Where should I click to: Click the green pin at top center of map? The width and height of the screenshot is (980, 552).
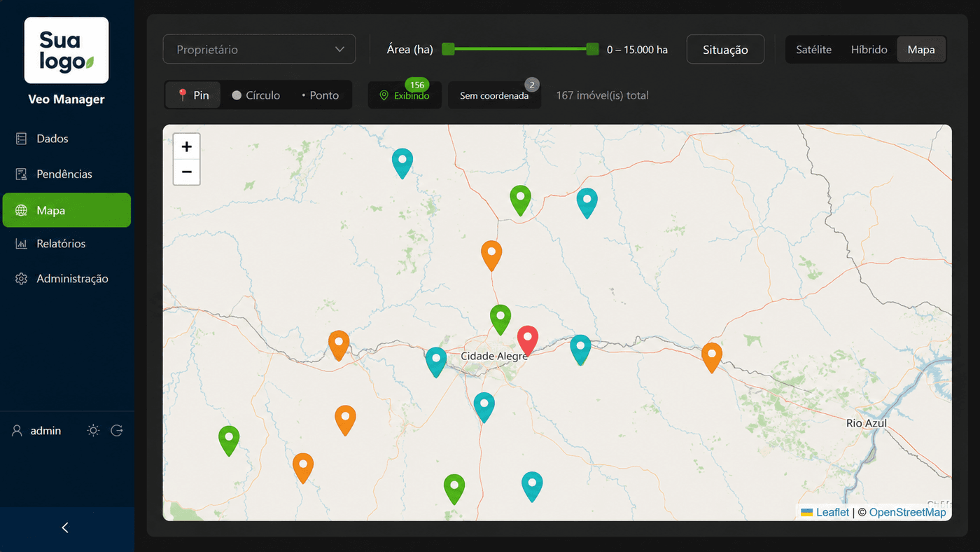(x=520, y=200)
